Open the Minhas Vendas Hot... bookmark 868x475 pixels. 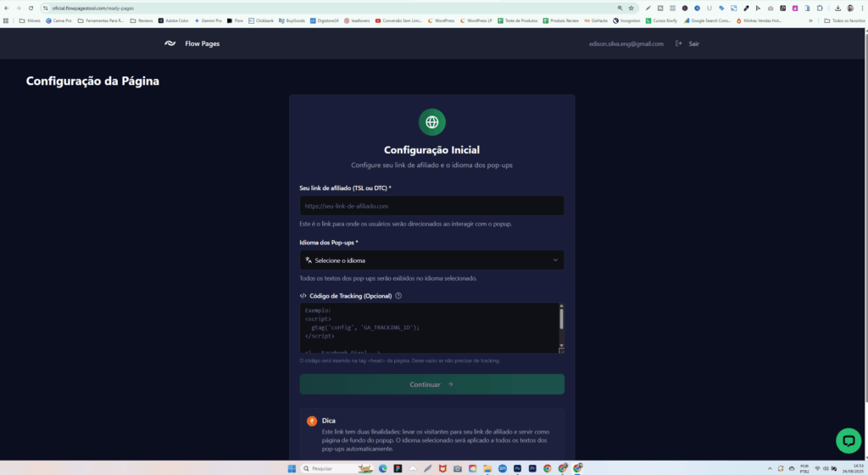coord(759,20)
